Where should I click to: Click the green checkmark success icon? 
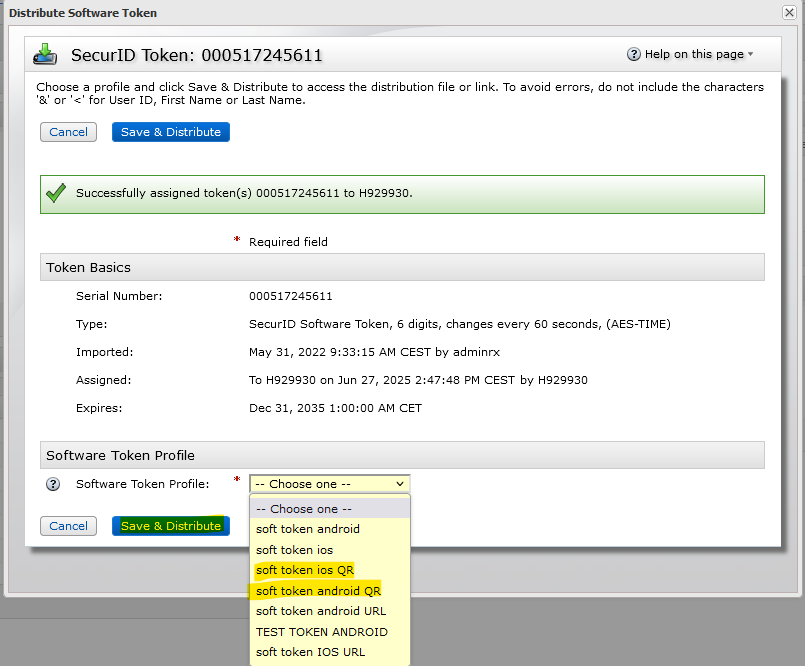click(x=56, y=193)
